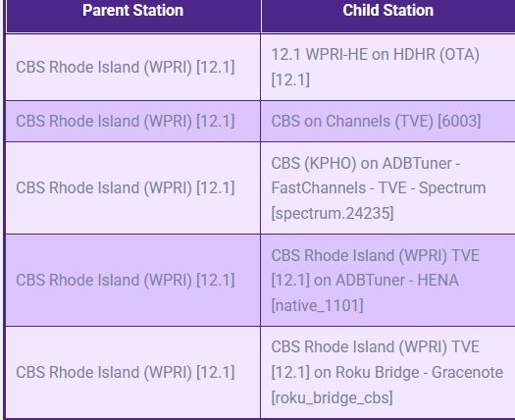Click parent station cell beside CBS (KPHO) entry
Screen dimensions: 515x420
coord(133,188)
